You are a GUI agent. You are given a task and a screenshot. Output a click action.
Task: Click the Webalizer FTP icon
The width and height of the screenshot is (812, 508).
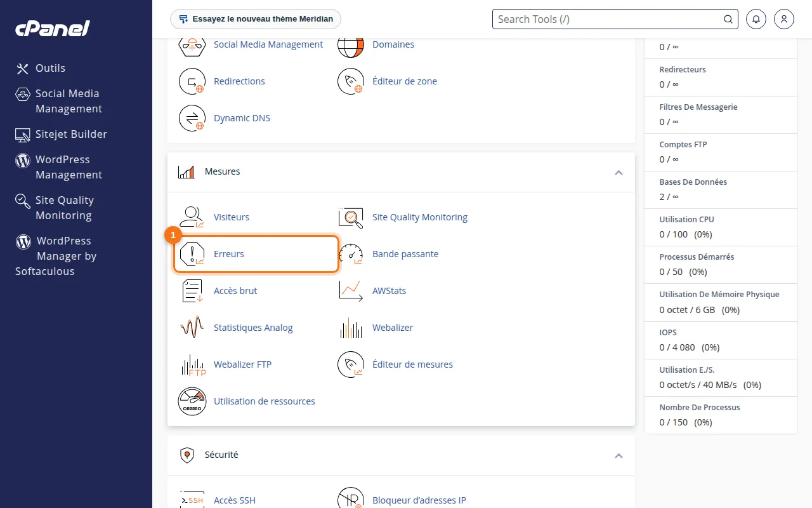pyautogui.click(x=193, y=364)
